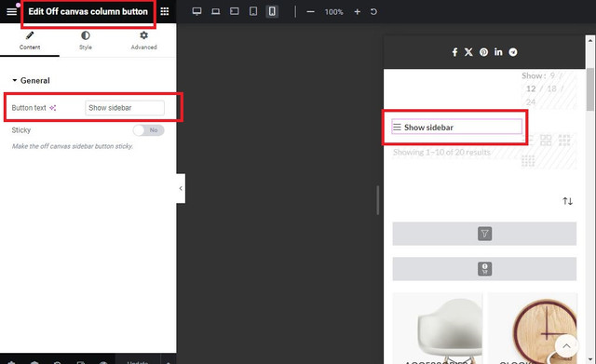Toggle the Sticky switch
This screenshot has height=364, width=596.
pyautogui.click(x=149, y=130)
